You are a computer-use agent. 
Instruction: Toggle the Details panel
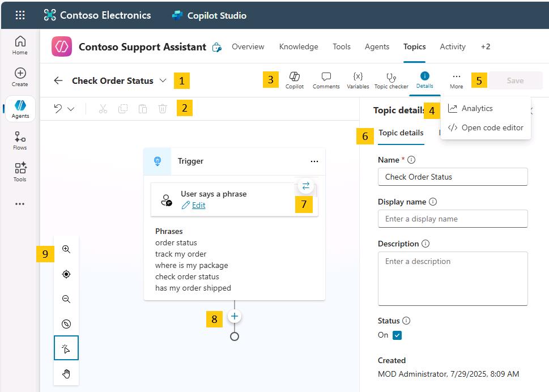coord(425,80)
